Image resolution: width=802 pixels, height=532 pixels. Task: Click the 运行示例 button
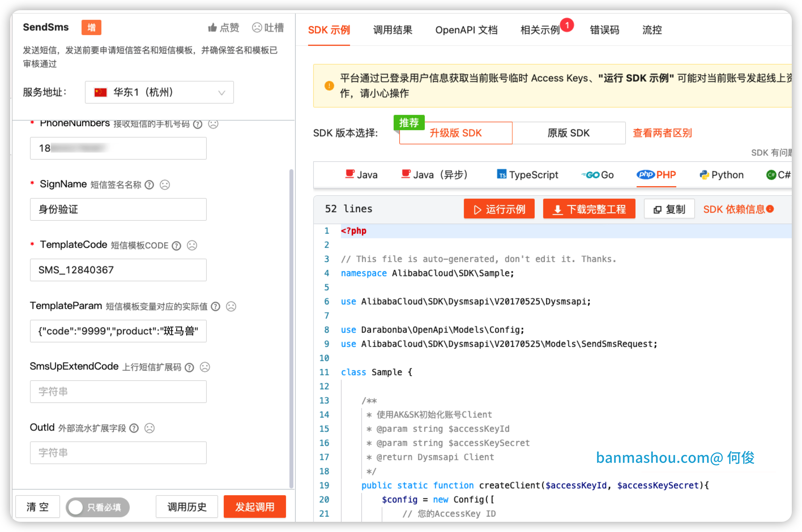[x=499, y=209]
